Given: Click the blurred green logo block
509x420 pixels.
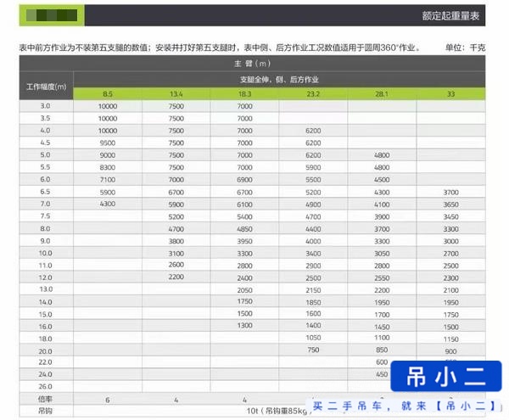Looking at the screenshot, I should click(x=52, y=15).
